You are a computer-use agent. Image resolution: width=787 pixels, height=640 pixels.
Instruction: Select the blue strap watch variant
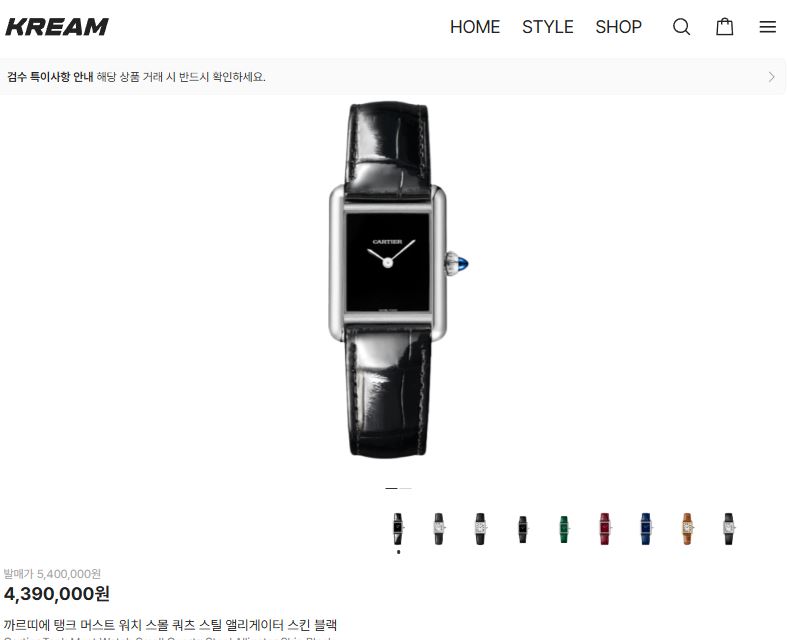646,529
